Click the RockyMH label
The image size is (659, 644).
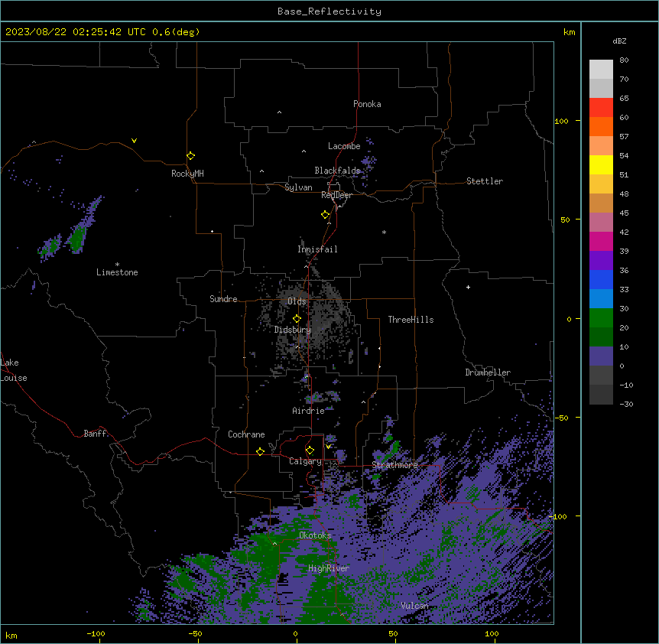(x=187, y=174)
